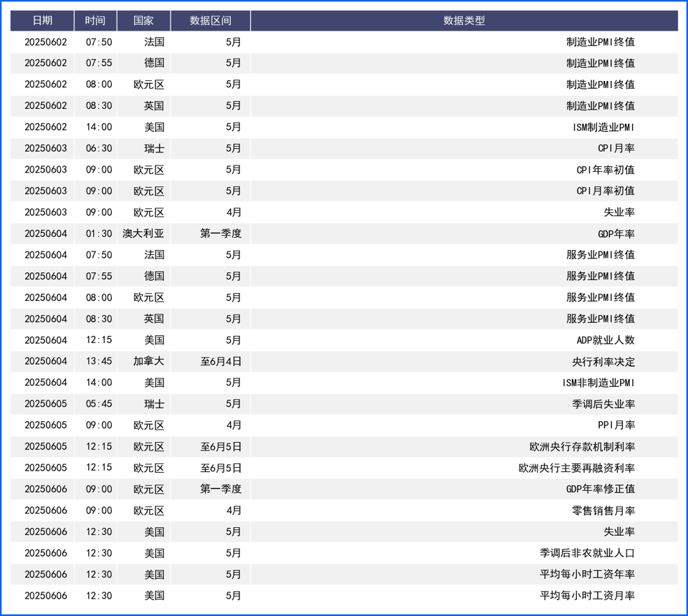The height and width of the screenshot is (616, 688).
Task: Click ISM制造业PMI data type cell
Action: (603, 127)
